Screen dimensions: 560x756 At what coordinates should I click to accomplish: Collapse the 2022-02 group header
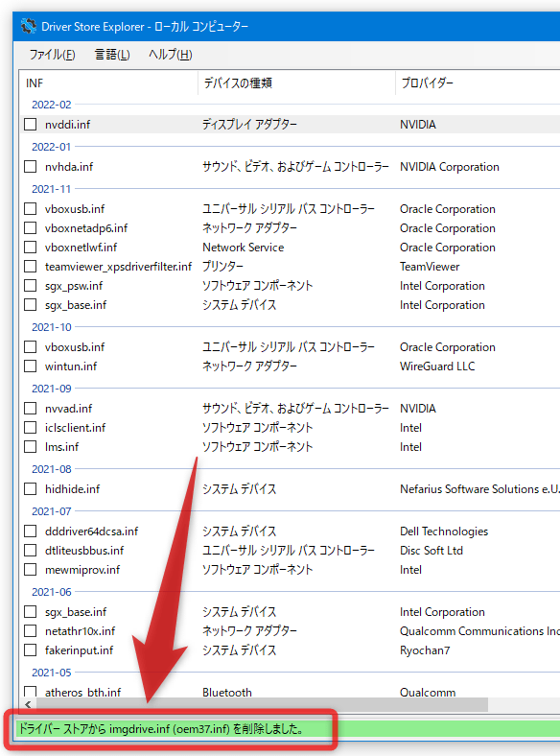52,105
